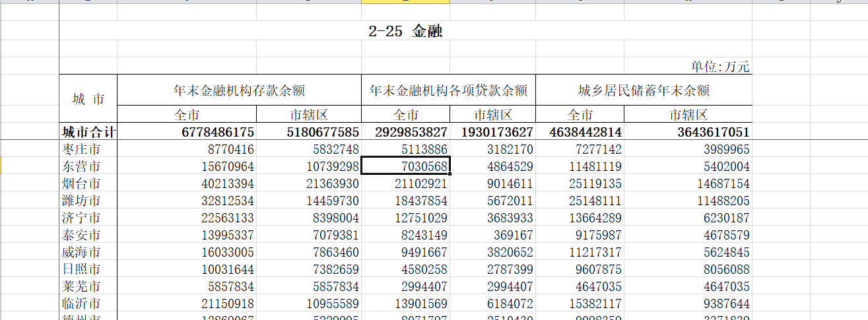The height and width of the screenshot is (320, 868).
Task: Click cell containing 18437854
Action: pyautogui.click(x=406, y=201)
